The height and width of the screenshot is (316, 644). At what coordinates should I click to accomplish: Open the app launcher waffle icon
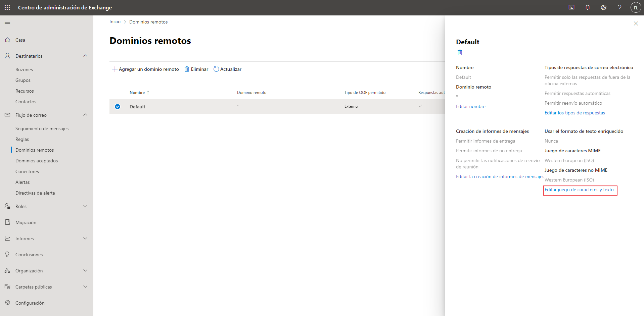click(7, 7)
